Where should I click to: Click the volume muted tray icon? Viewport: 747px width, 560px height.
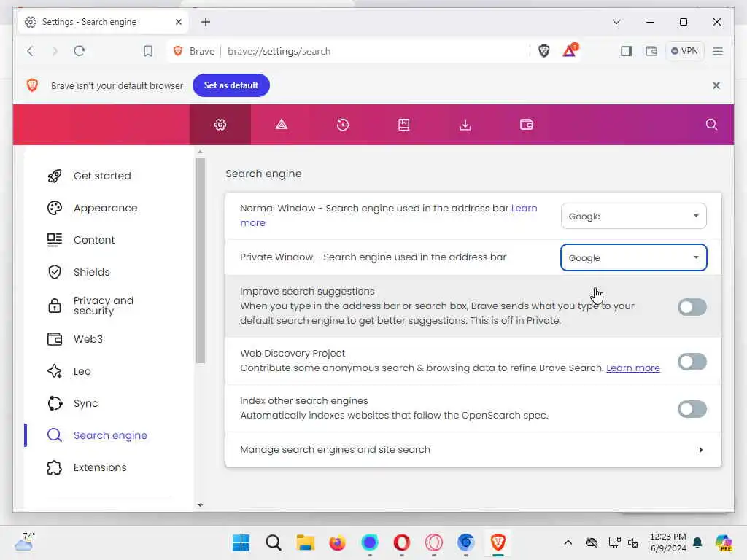point(633,542)
